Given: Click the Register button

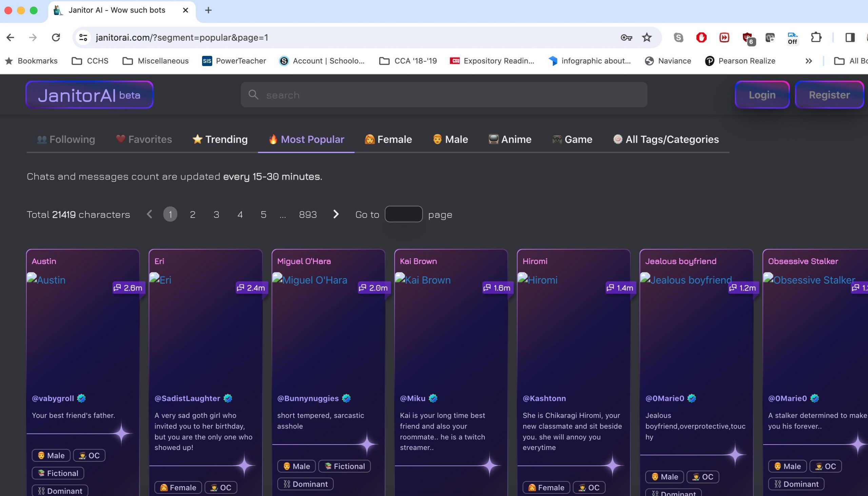Looking at the screenshot, I should tap(829, 95).
